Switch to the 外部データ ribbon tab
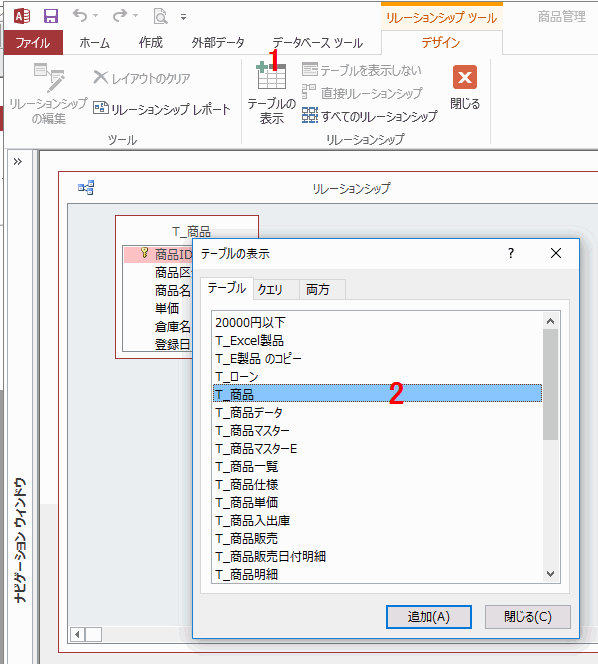The width and height of the screenshot is (598, 664). click(x=218, y=42)
